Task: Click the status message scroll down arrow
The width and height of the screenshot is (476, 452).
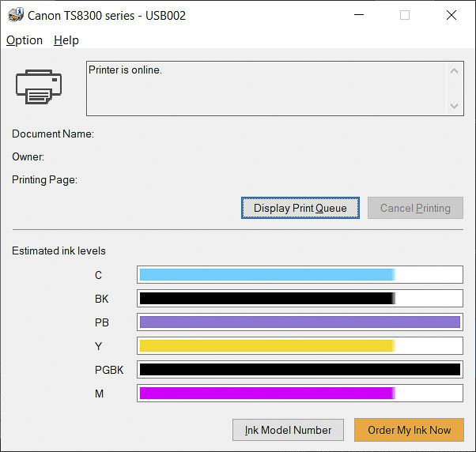Action: coord(454,106)
